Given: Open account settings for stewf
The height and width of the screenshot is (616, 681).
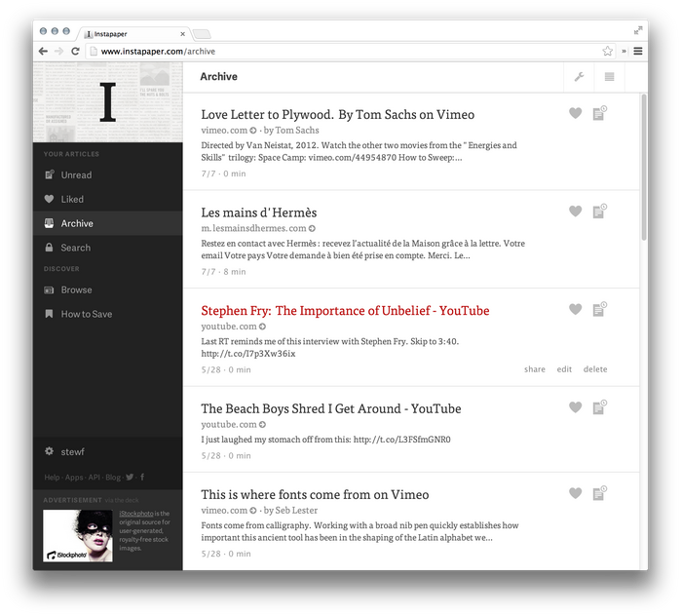Looking at the screenshot, I should point(64,452).
